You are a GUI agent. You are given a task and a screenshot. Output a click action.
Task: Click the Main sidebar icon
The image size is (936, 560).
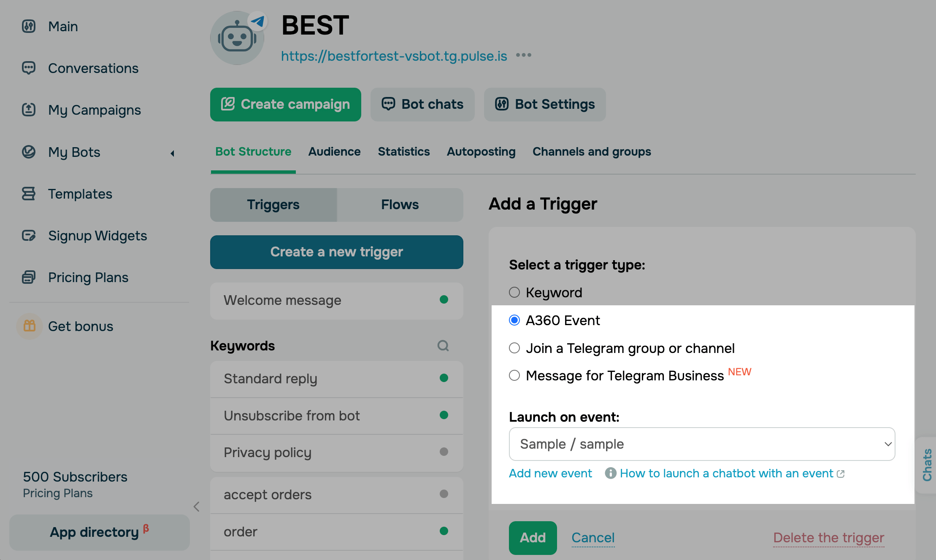point(29,27)
